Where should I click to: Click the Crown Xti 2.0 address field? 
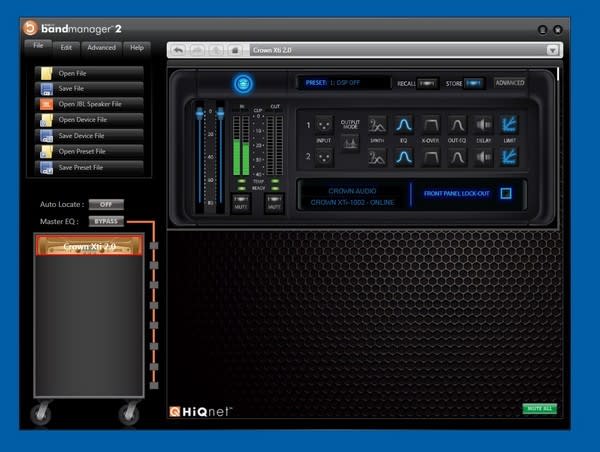click(398, 50)
